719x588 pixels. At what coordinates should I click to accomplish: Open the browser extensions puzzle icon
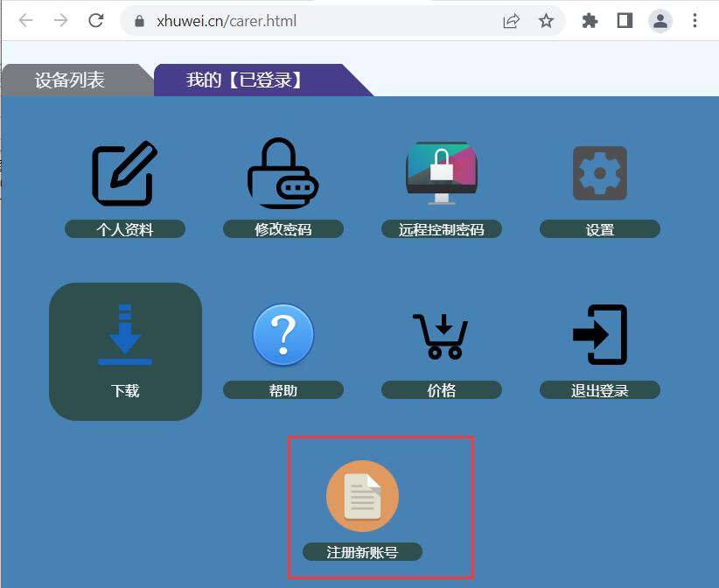click(x=590, y=21)
